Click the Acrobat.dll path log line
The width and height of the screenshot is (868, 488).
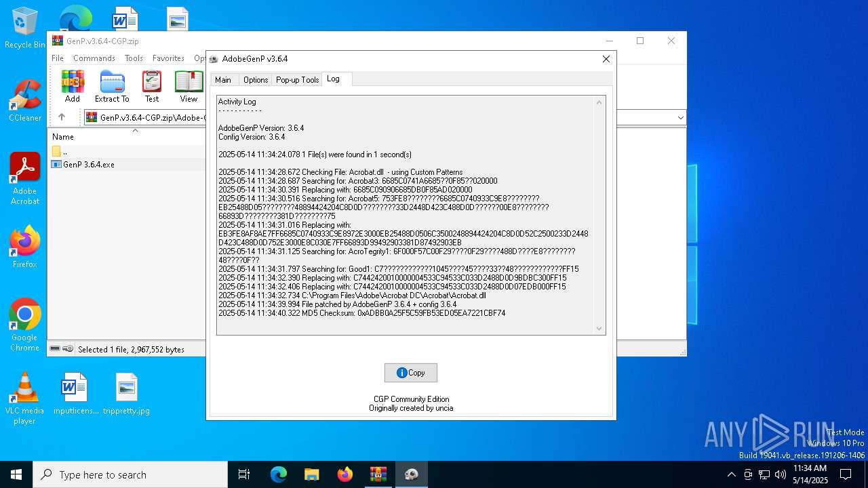coord(352,296)
